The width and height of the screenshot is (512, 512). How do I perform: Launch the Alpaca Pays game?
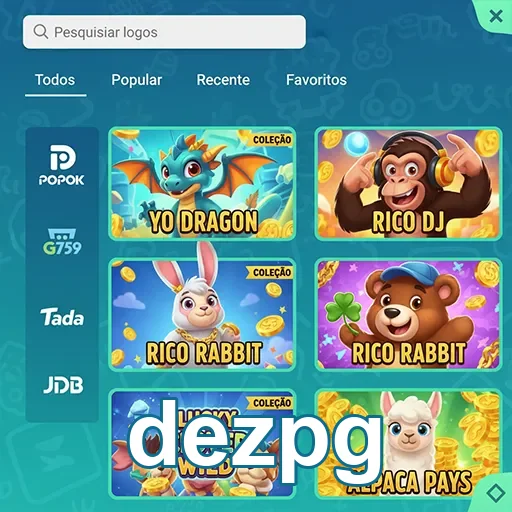408,443
